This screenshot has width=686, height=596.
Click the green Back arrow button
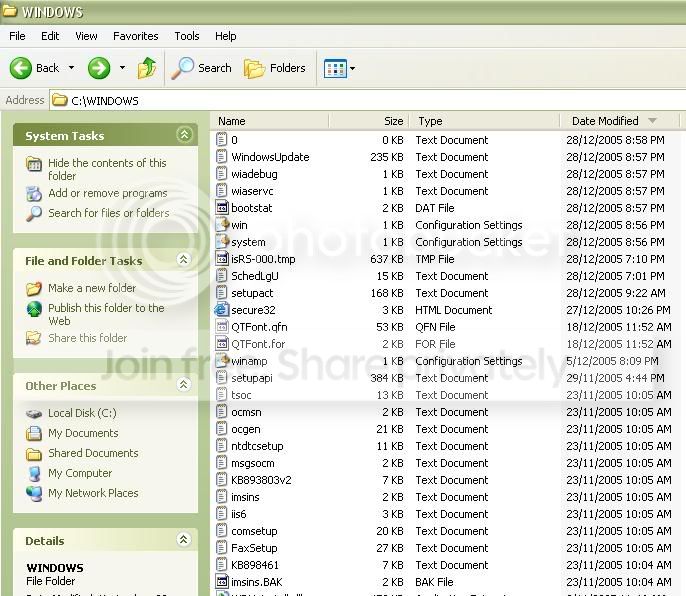[x=21, y=68]
